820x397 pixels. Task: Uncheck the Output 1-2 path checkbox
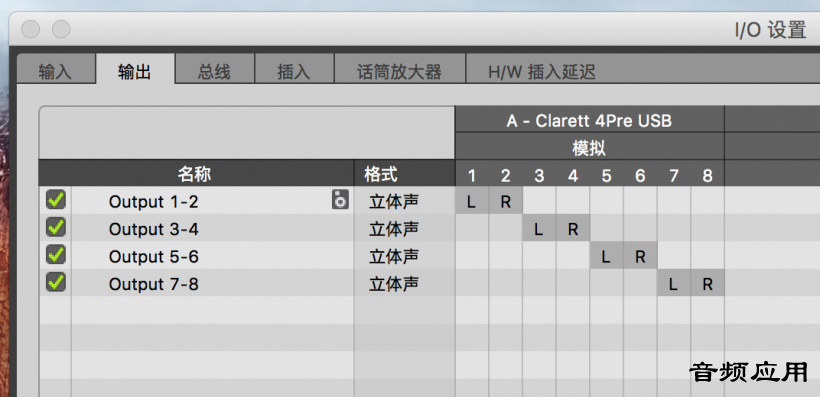click(56, 200)
